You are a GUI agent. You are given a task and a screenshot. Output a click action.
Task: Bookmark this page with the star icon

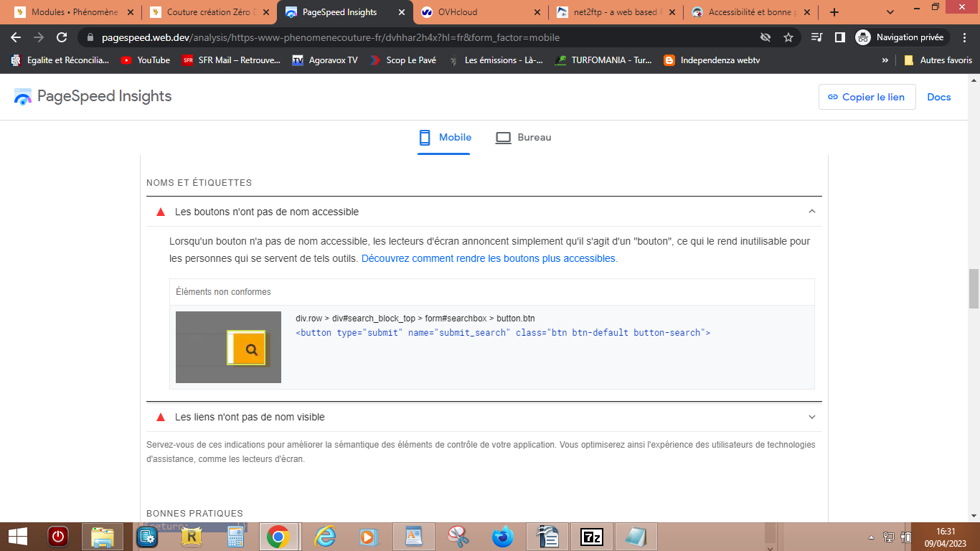(x=788, y=37)
